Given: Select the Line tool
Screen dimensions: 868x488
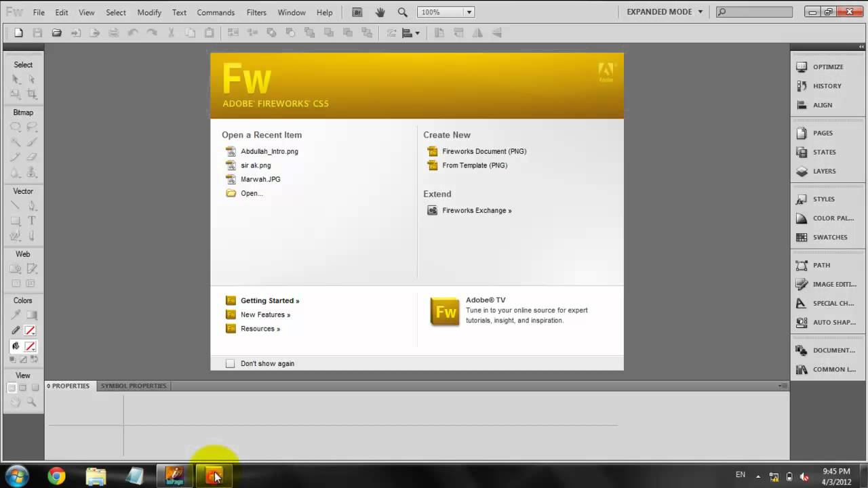Looking at the screenshot, I should pos(16,205).
